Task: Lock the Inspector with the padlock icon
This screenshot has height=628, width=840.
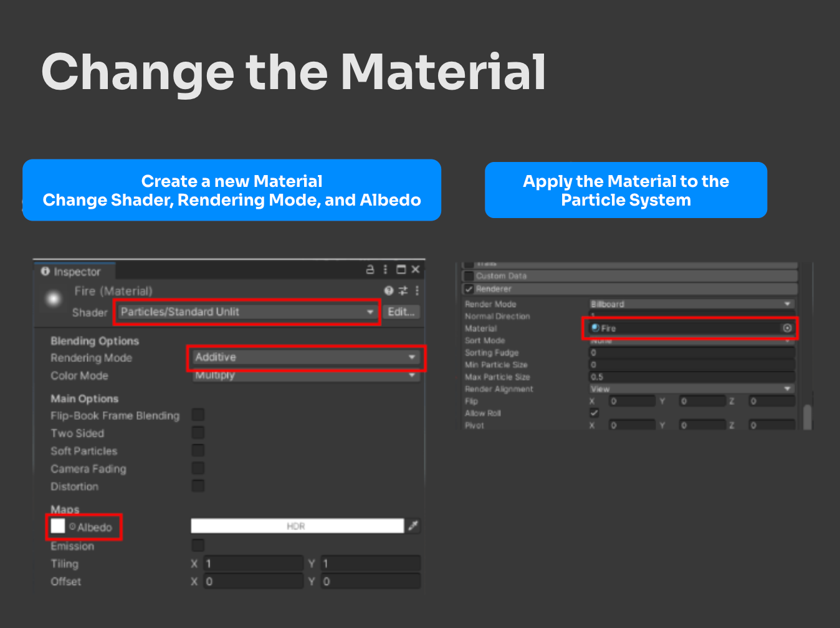Action: [370, 270]
